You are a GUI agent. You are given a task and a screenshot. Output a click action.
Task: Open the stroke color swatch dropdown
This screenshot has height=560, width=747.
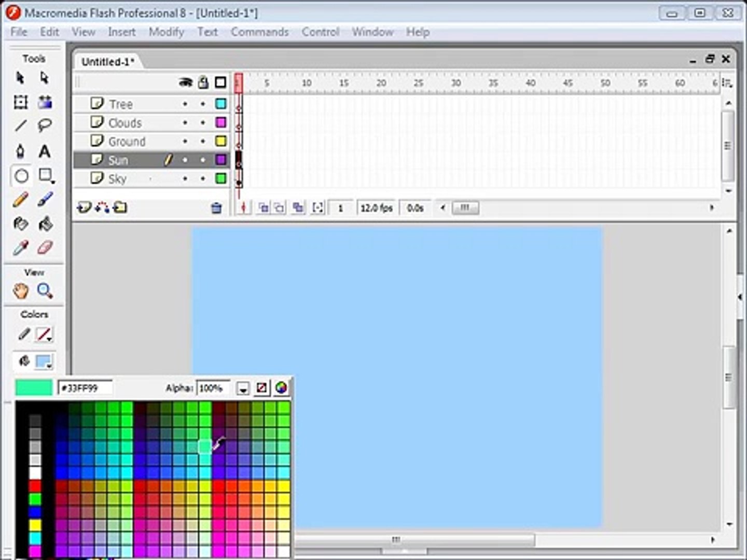[x=45, y=335]
